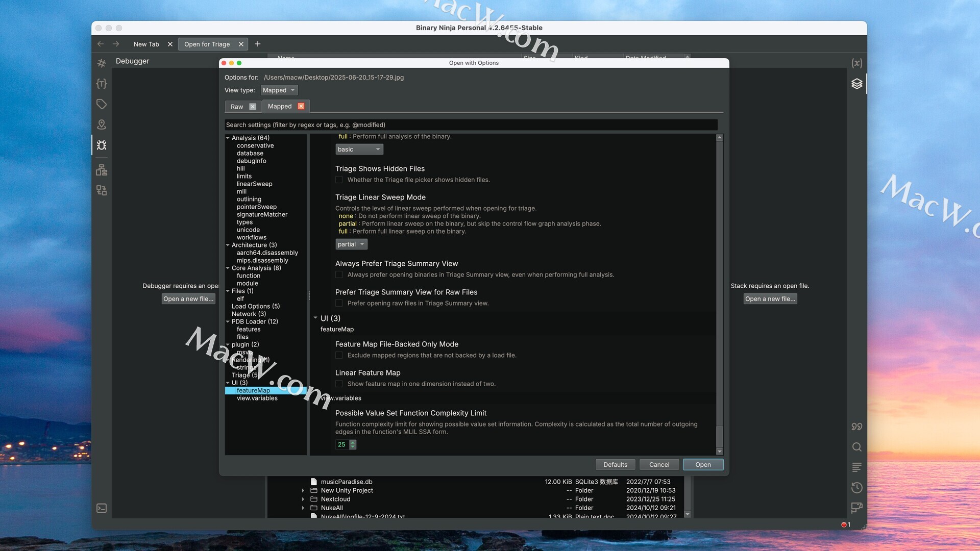
Task: Enable Always Prefer Triage Summary View
Action: coord(339,274)
